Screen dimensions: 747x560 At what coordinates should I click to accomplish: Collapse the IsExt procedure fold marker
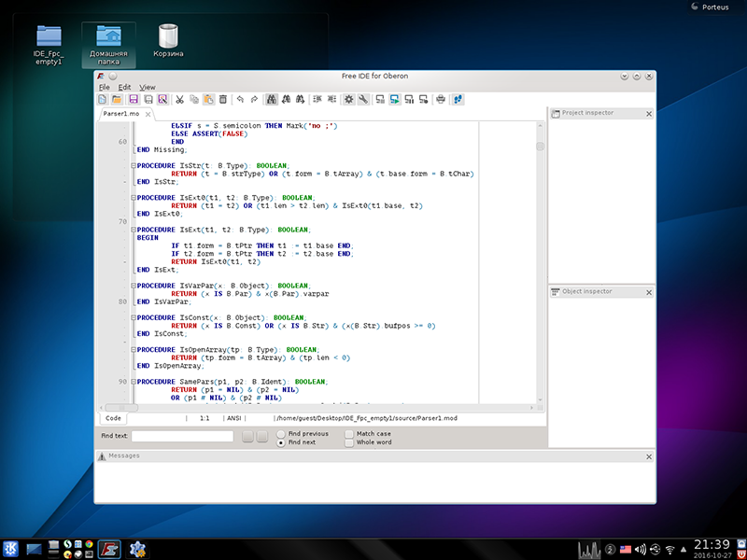coord(134,230)
